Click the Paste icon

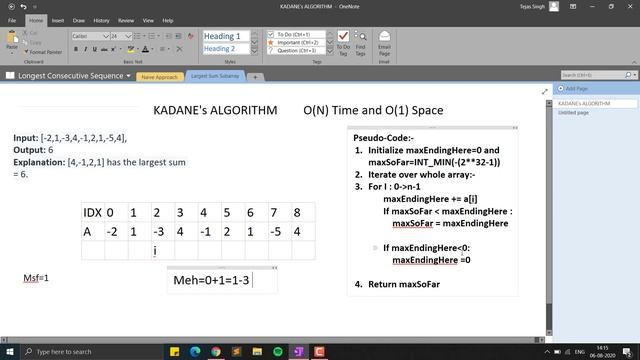tap(12, 38)
